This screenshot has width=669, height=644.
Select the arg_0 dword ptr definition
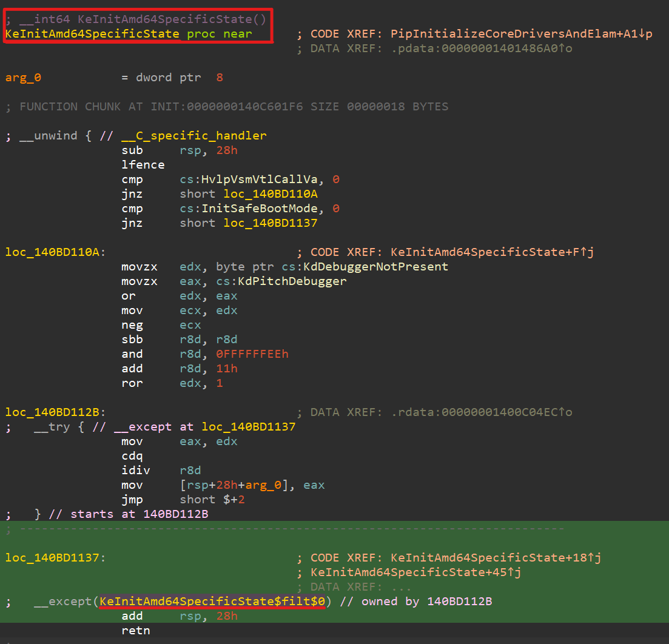(23, 78)
